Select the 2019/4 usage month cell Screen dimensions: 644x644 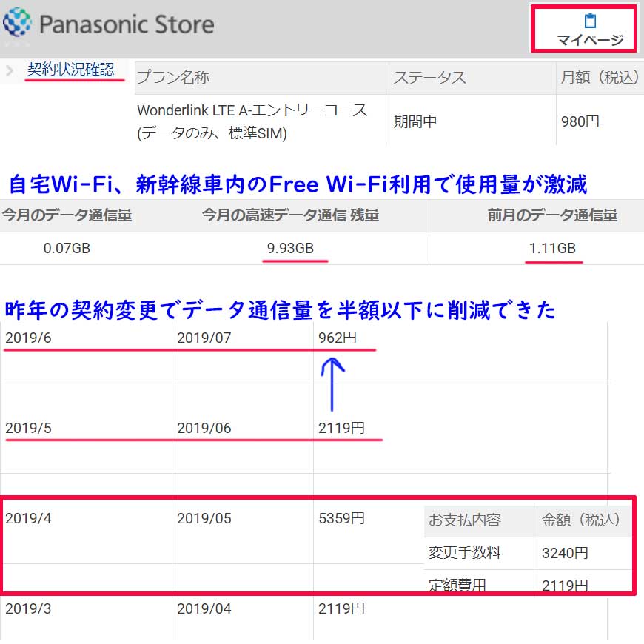pos(28,518)
